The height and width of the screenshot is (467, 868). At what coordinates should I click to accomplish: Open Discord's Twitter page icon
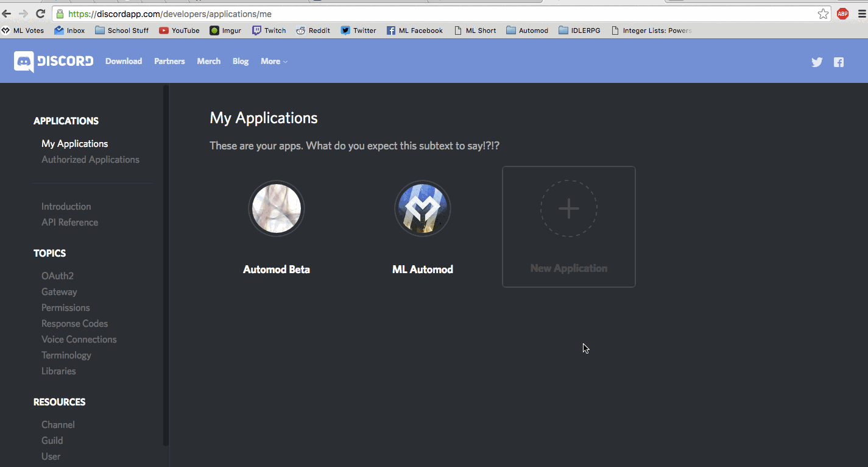(817, 62)
